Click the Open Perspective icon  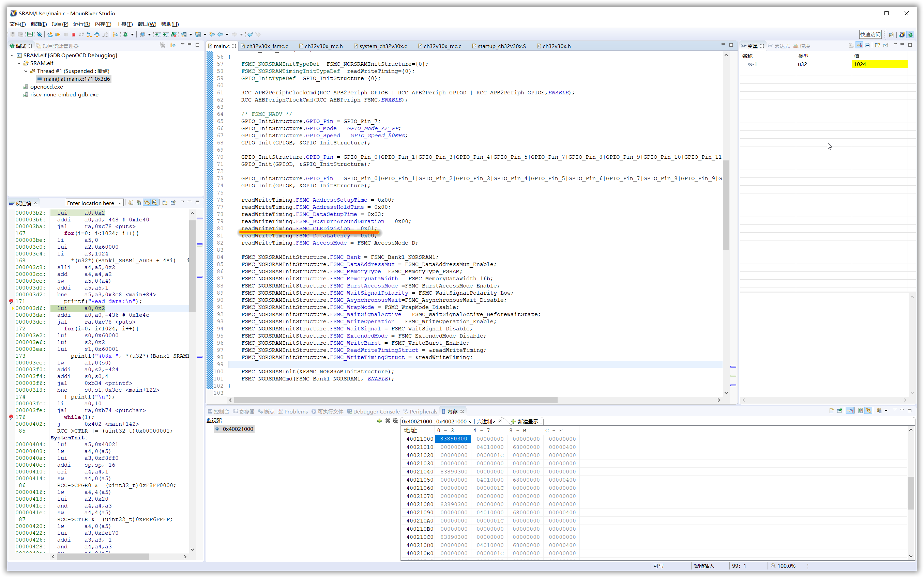[892, 34]
